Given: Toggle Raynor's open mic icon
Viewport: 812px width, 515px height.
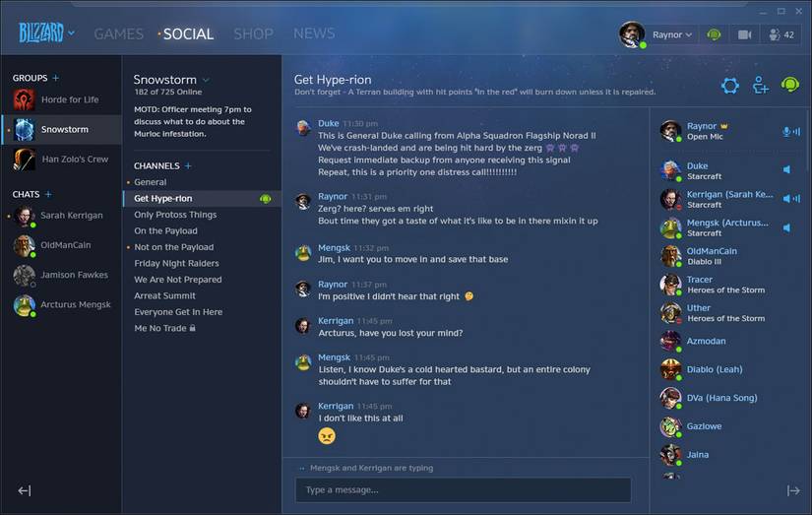Looking at the screenshot, I should (790, 132).
